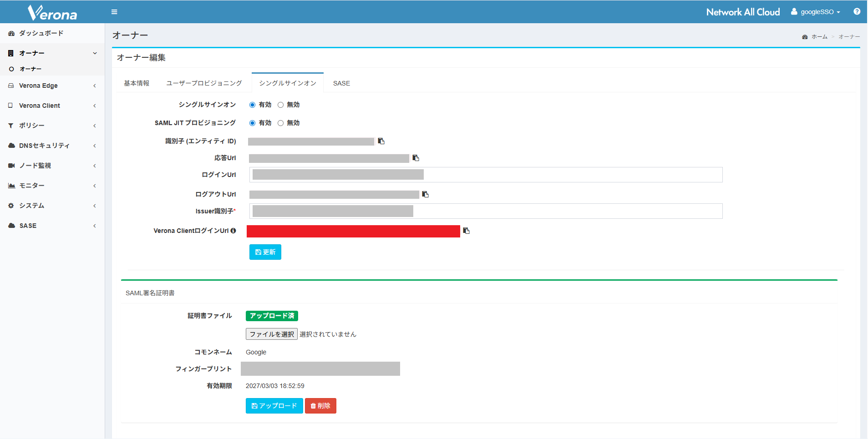Copy Verona Client login Url via clipboard icon
Image resolution: width=868 pixels, height=439 pixels.
(467, 231)
